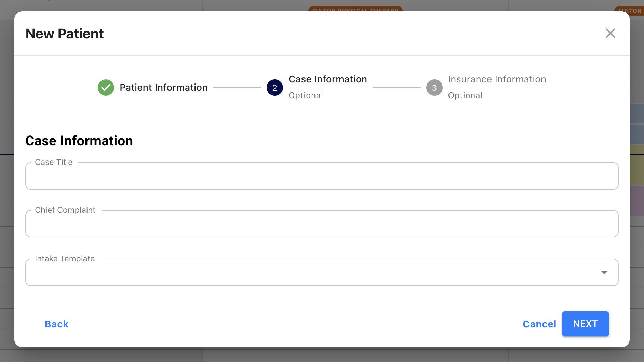Jump to Insurance Information step label

[497, 79]
